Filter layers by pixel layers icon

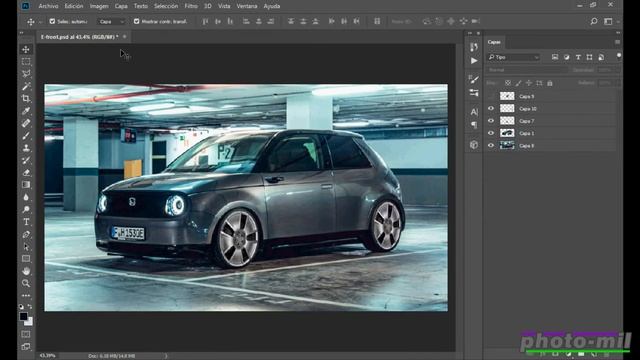555,57
